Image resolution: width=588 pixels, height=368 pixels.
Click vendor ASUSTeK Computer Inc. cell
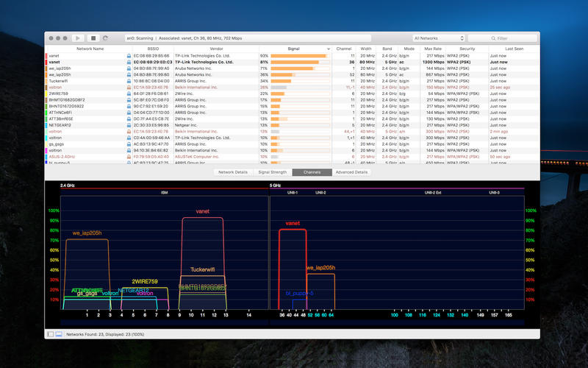[x=197, y=157]
